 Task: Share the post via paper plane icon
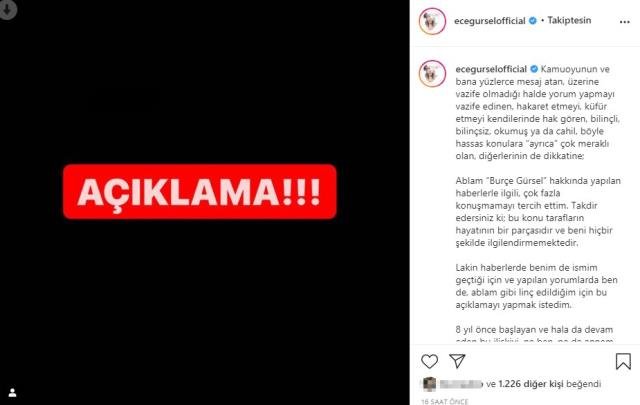(x=457, y=361)
